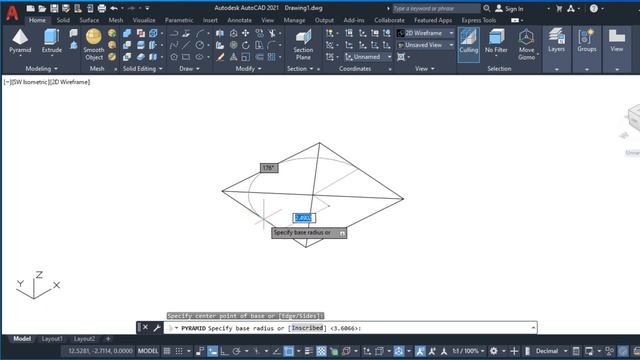Select the Line tool in Draw panel

[x=186, y=45]
